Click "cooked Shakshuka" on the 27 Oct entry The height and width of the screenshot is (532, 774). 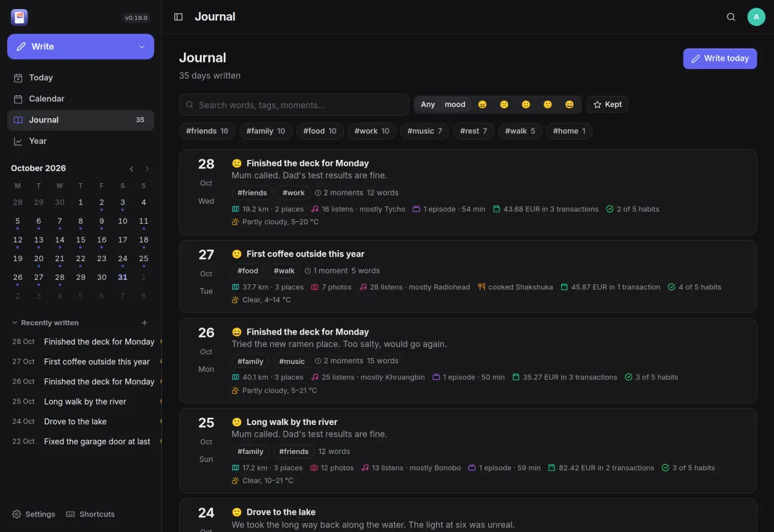[515, 287]
